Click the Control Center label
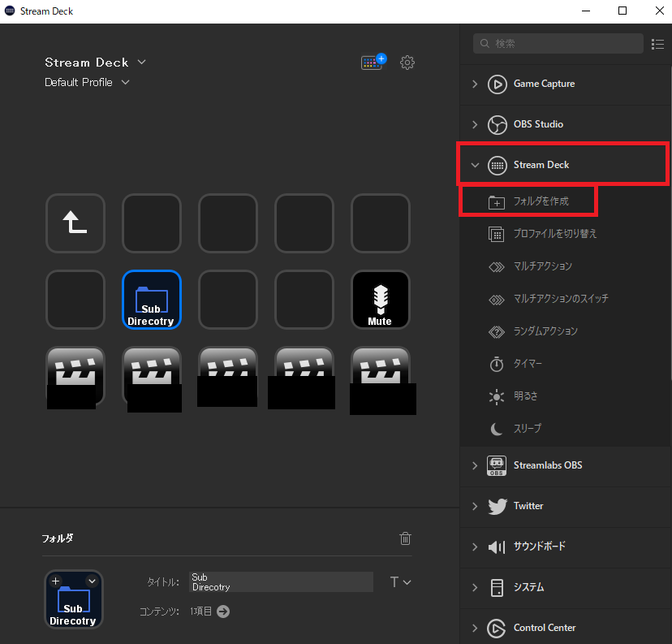The image size is (672, 644). [545, 628]
